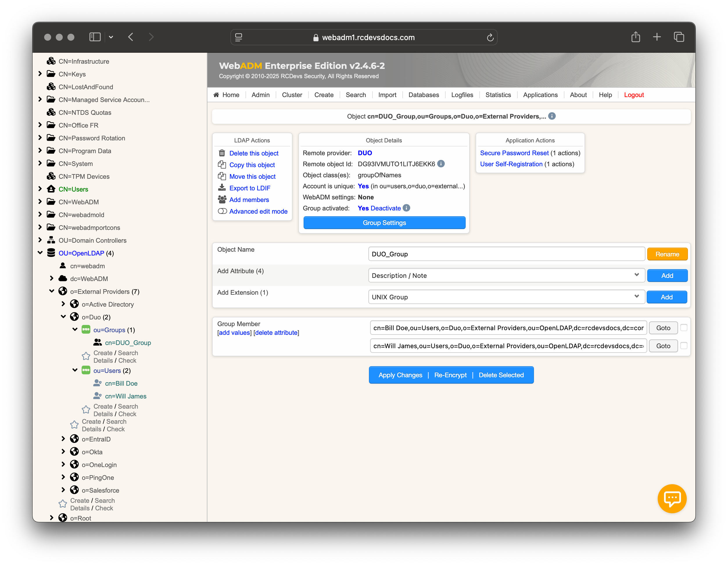Click the CN=Users home icon in tree
728x565 pixels.
pyautogui.click(x=51, y=189)
